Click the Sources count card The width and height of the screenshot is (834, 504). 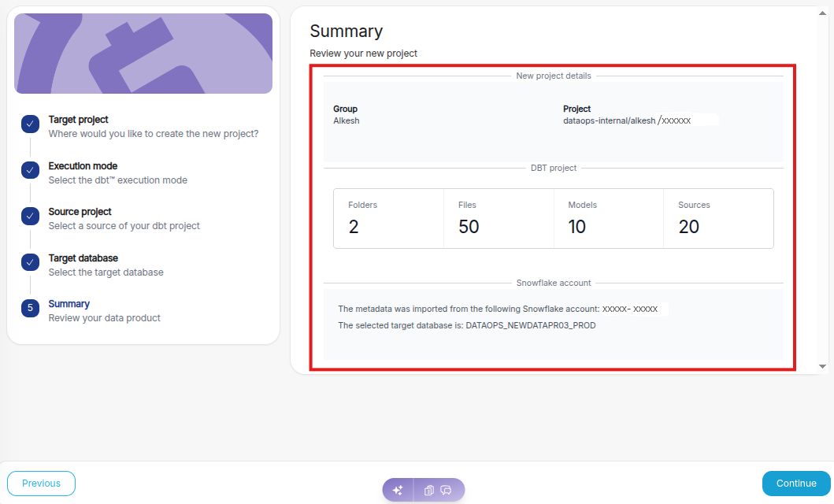point(717,218)
